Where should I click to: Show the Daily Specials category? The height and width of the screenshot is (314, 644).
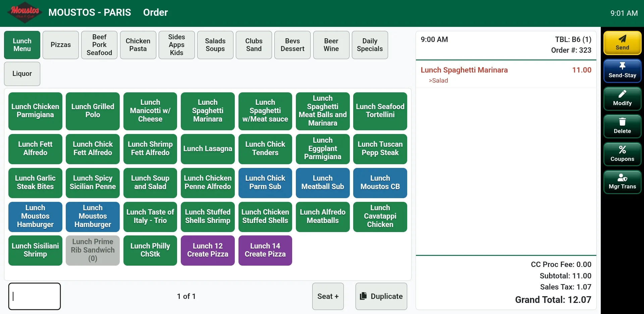pos(370,45)
